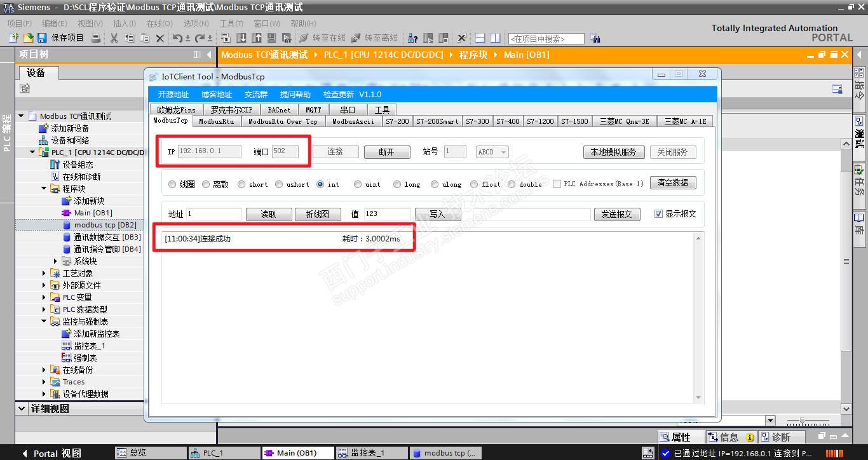
Task: Select the 离散 radio button
Action: point(206,184)
